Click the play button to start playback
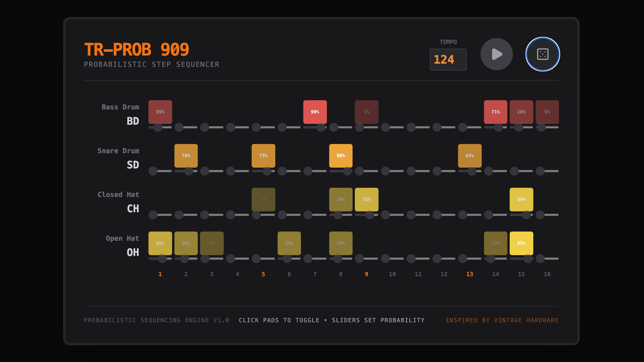Screen dimensions: 644x362 (496, 54)
